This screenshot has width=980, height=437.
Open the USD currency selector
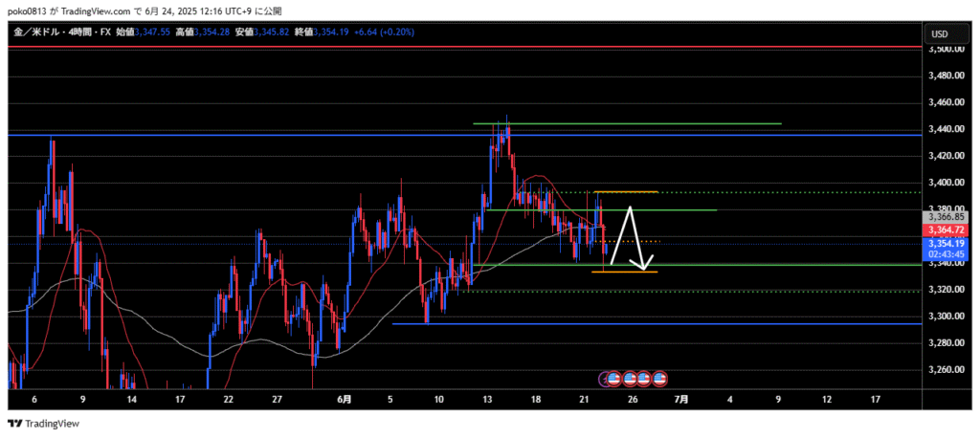click(x=940, y=34)
